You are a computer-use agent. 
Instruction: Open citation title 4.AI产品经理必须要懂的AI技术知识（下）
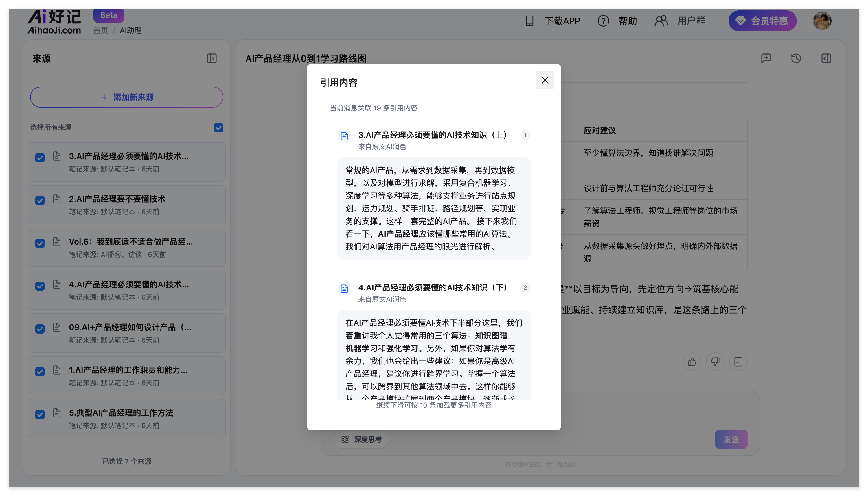(433, 288)
